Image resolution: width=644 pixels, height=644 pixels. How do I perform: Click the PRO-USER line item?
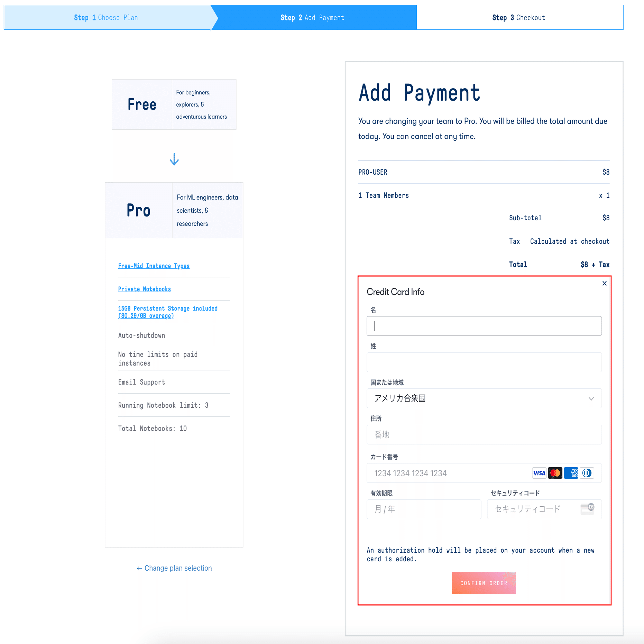[484, 172]
